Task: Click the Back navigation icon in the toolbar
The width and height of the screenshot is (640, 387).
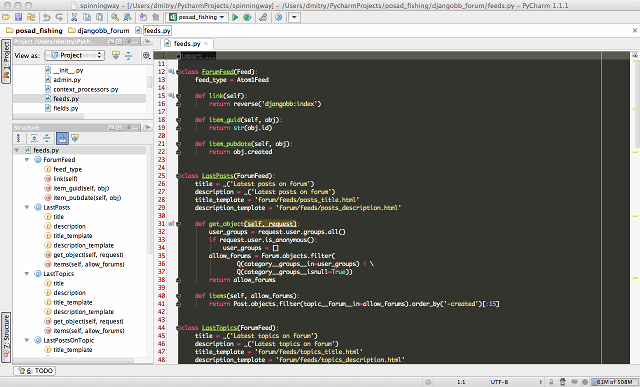Action: click(143, 17)
